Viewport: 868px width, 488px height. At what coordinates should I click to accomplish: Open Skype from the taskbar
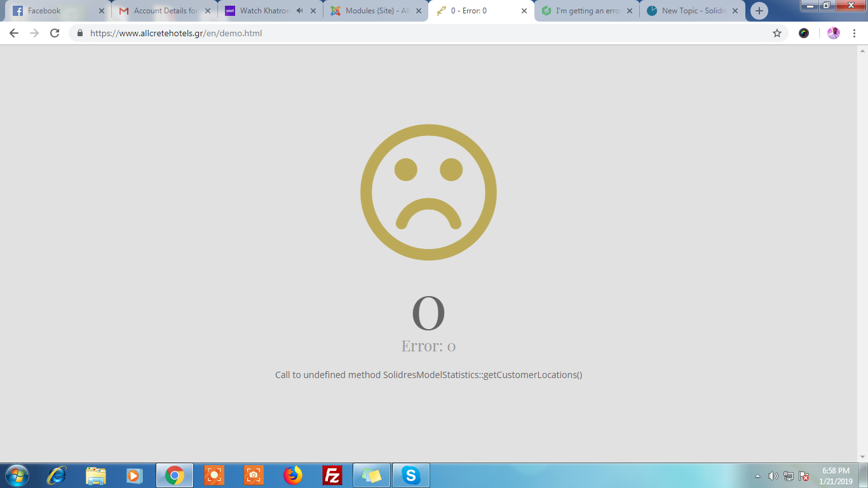(411, 475)
